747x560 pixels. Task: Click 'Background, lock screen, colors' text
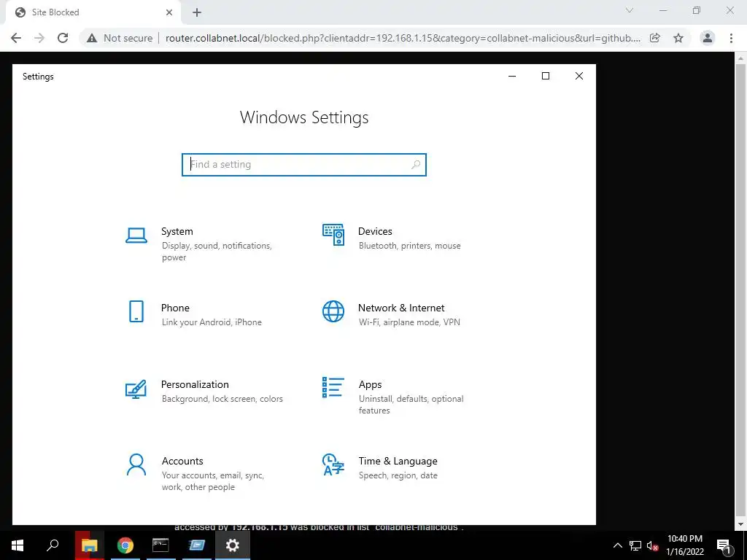tap(222, 399)
